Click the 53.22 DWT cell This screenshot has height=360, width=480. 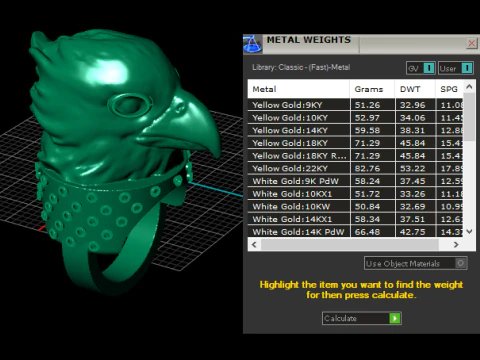point(416,168)
